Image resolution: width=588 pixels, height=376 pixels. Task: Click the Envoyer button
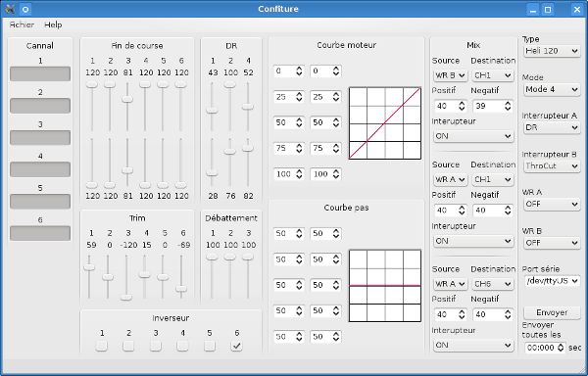click(x=552, y=312)
